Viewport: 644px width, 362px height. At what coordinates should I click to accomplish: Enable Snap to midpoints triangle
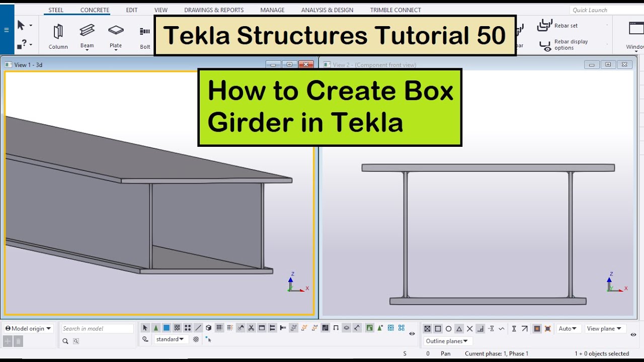pos(459,329)
